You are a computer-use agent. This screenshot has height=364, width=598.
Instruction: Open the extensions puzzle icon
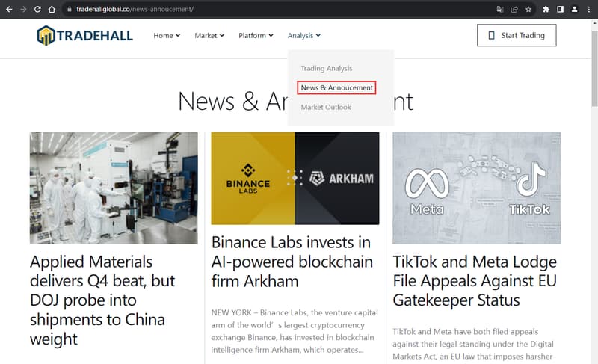pos(546,9)
